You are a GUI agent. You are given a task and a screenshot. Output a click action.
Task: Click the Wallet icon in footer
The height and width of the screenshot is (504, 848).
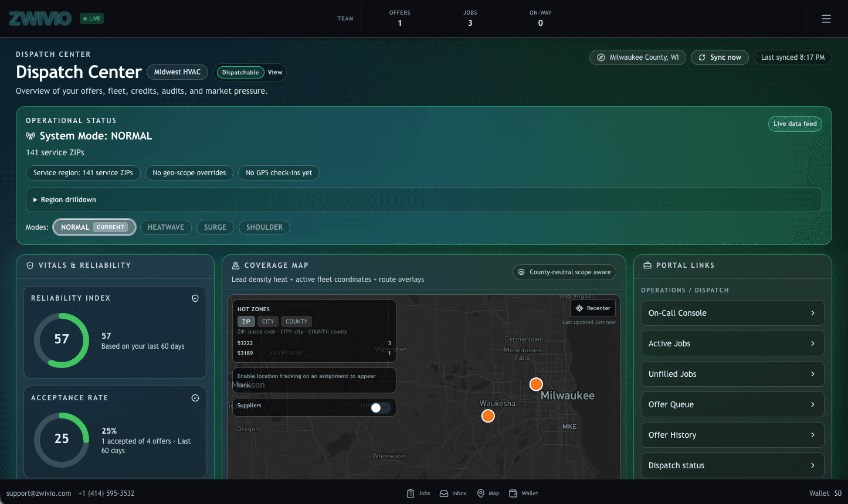[x=513, y=493]
